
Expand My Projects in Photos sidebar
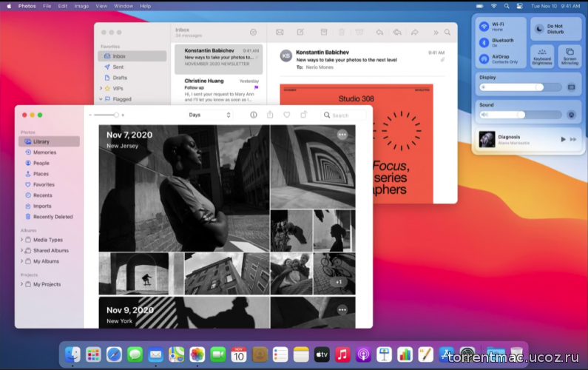coord(21,284)
